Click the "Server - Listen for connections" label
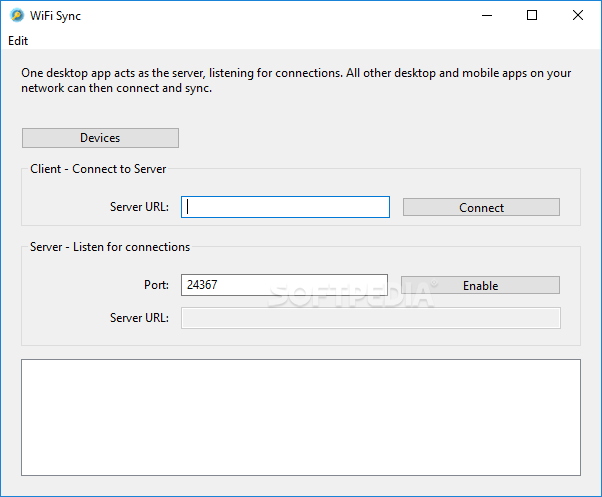The width and height of the screenshot is (602, 497). click(110, 247)
